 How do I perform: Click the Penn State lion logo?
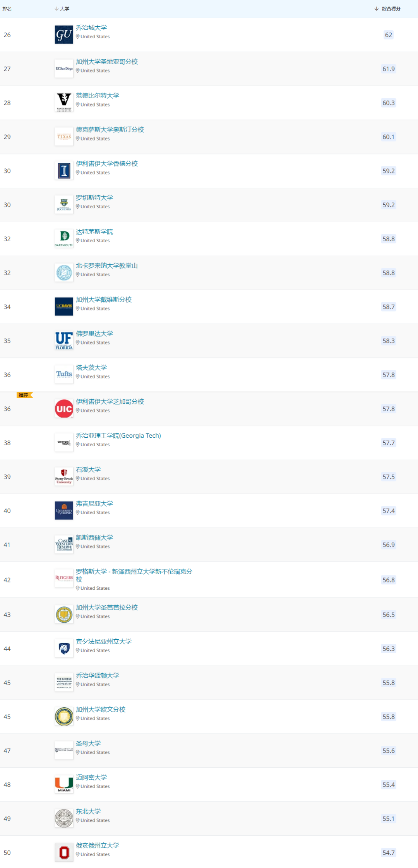(64, 648)
